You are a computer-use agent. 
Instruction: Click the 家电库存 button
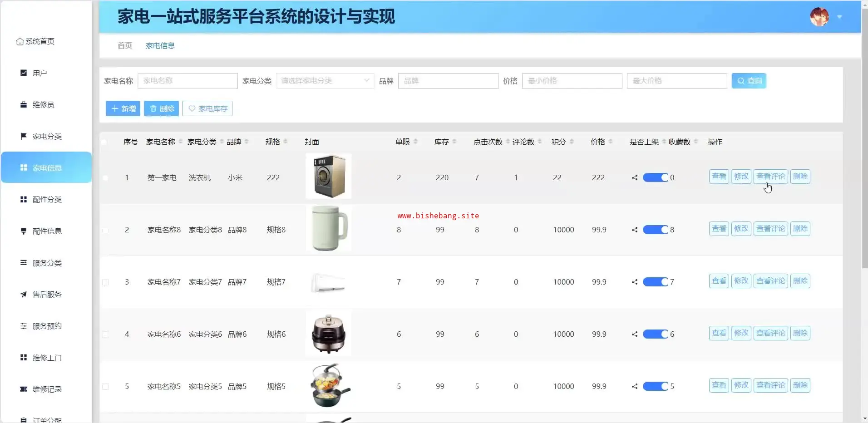[207, 108]
